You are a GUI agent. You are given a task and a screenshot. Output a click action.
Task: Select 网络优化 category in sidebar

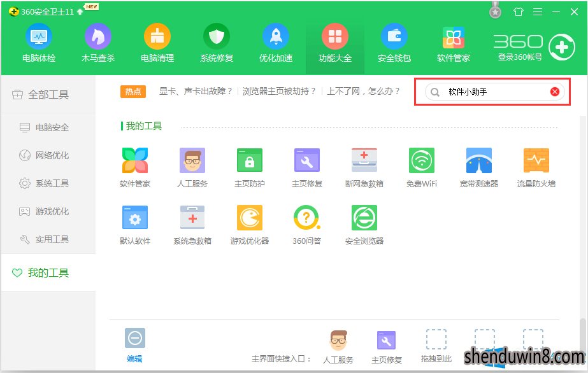(x=48, y=155)
